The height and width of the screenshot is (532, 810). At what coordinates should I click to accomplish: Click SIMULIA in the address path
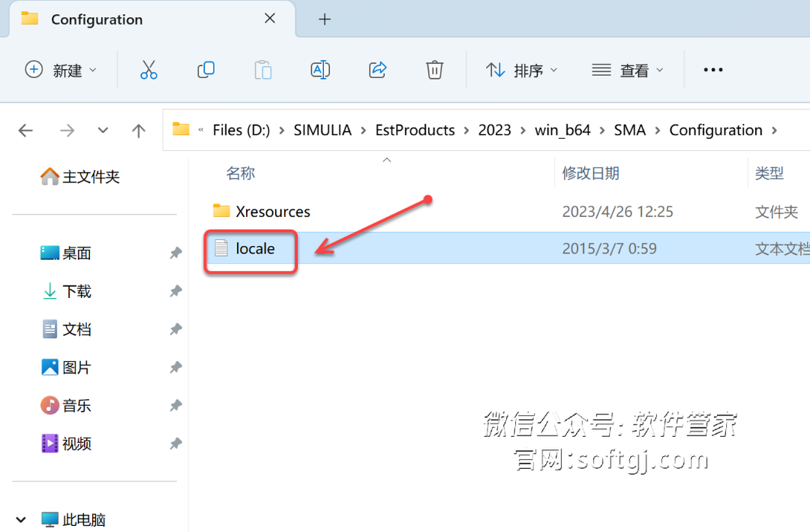coord(323,130)
